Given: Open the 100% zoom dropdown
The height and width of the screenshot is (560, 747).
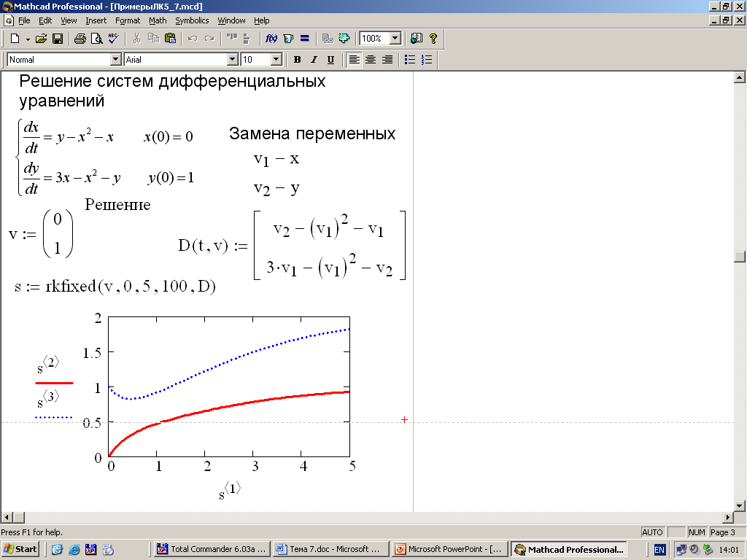Looking at the screenshot, I should pos(395,39).
